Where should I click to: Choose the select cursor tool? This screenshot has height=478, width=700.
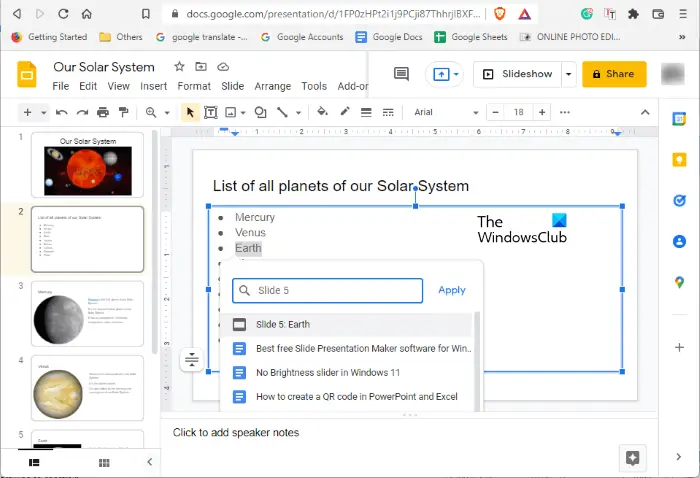click(x=190, y=112)
